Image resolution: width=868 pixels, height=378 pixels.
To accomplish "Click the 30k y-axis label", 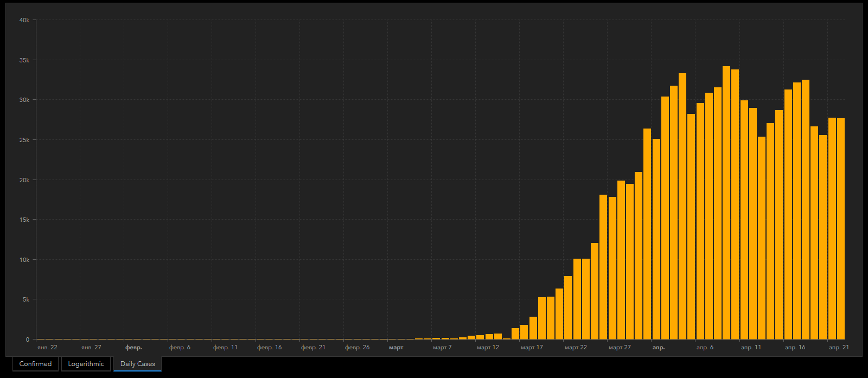I will point(24,100).
